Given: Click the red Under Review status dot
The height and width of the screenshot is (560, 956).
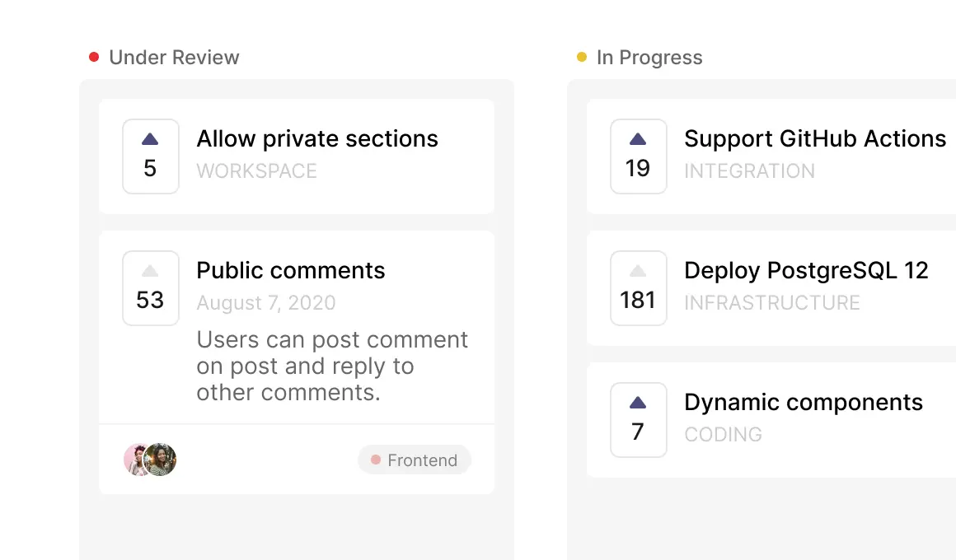Looking at the screenshot, I should [94, 57].
